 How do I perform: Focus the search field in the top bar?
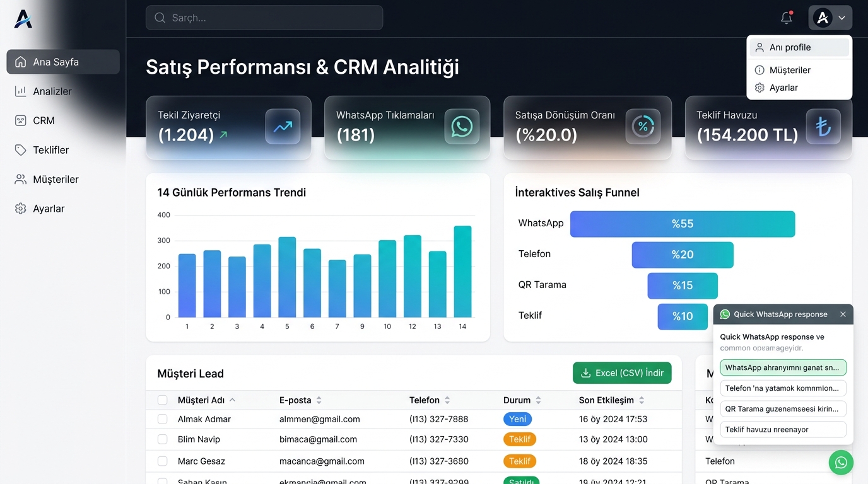tap(264, 18)
